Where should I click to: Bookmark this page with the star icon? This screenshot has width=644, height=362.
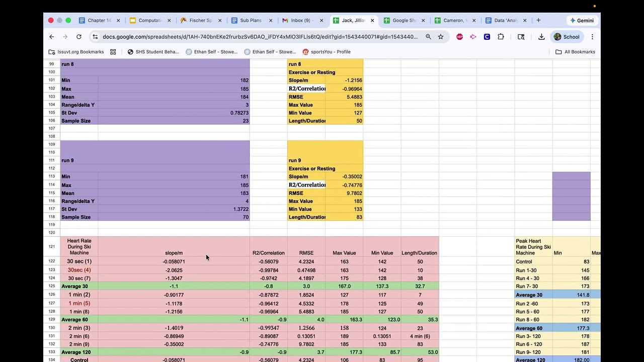coord(441,37)
